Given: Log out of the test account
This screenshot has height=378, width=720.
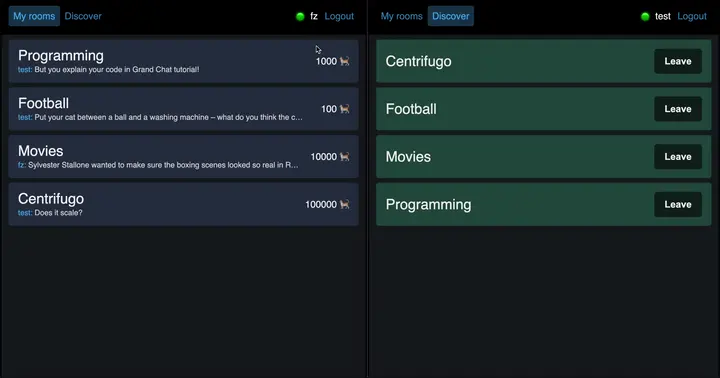Looking at the screenshot, I should (x=692, y=16).
